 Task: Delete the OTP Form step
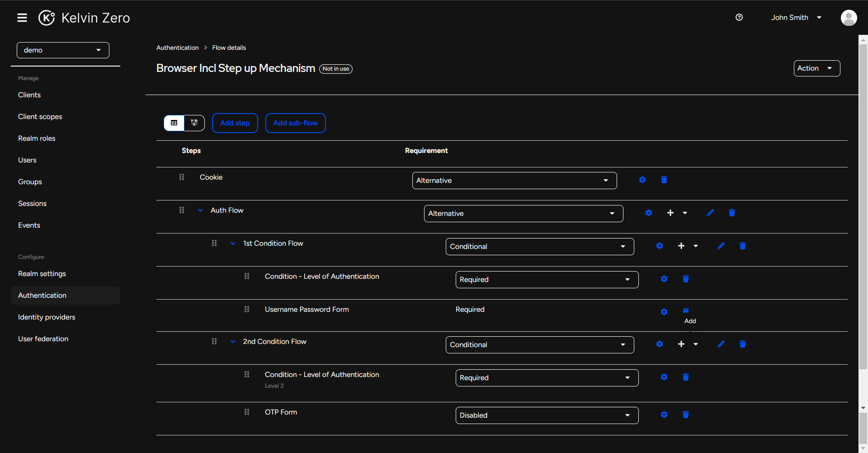tap(685, 415)
